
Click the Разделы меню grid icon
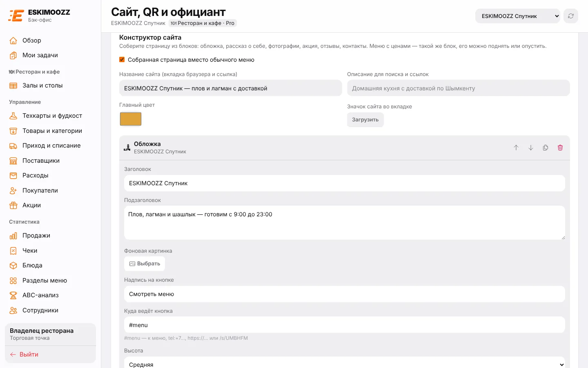tap(13, 280)
